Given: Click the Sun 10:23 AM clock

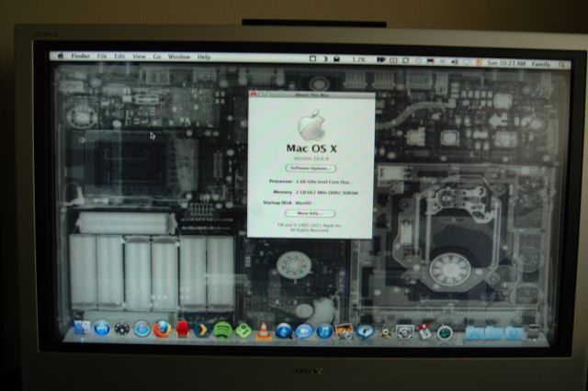Looking at the screenshot, I should [x=506, y=63].
